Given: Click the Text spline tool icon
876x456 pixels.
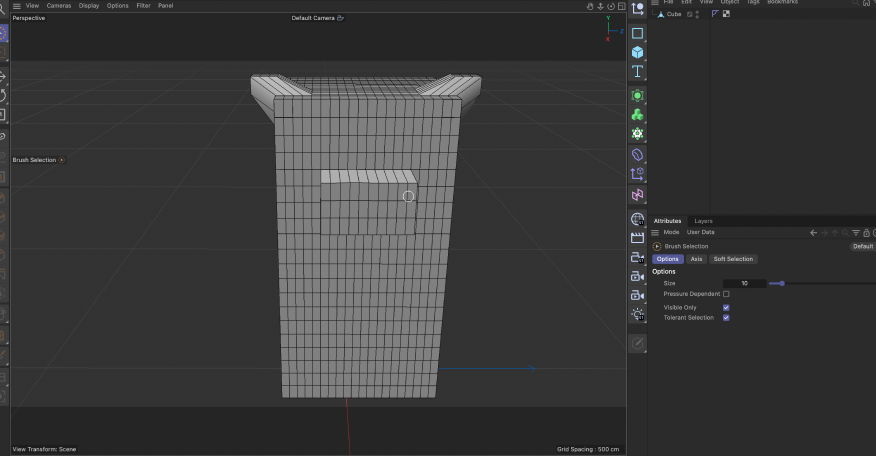Looking at the screenshot, I should [x=637, y=72].
